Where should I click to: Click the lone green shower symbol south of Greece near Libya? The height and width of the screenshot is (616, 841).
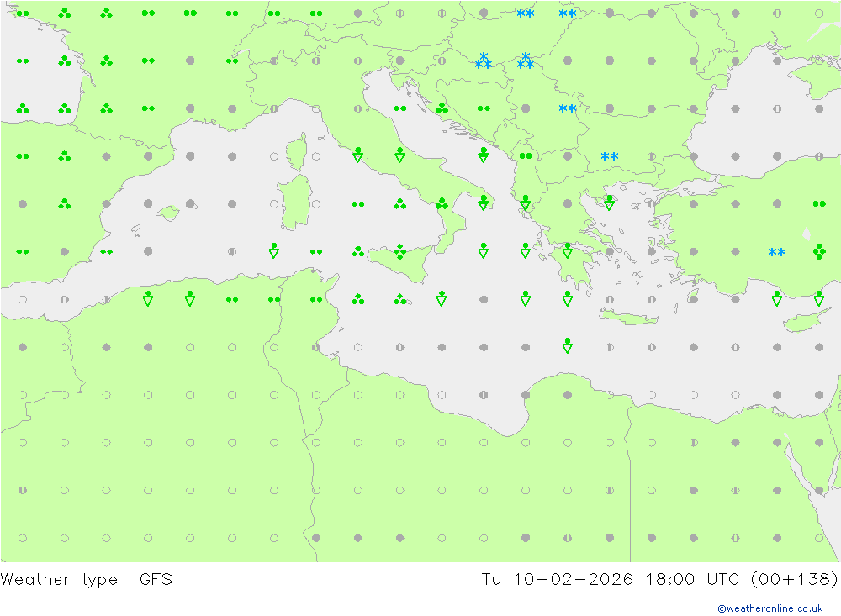pyautogui.click(x=568, y=345)
